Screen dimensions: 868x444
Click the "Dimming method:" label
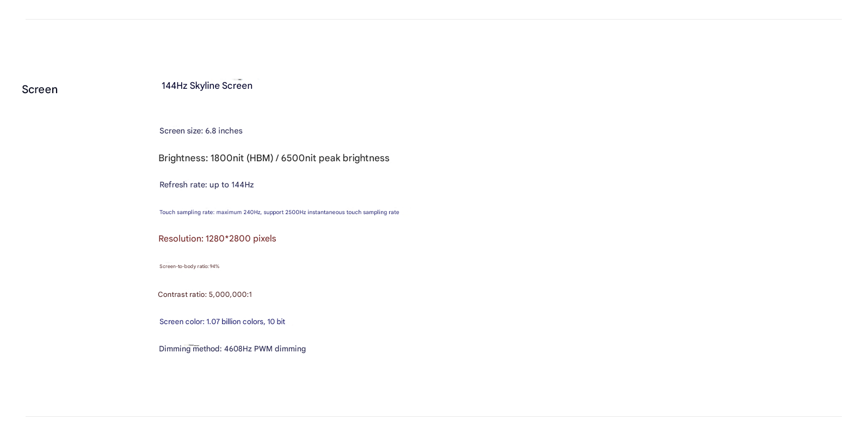tap(190, 349)
